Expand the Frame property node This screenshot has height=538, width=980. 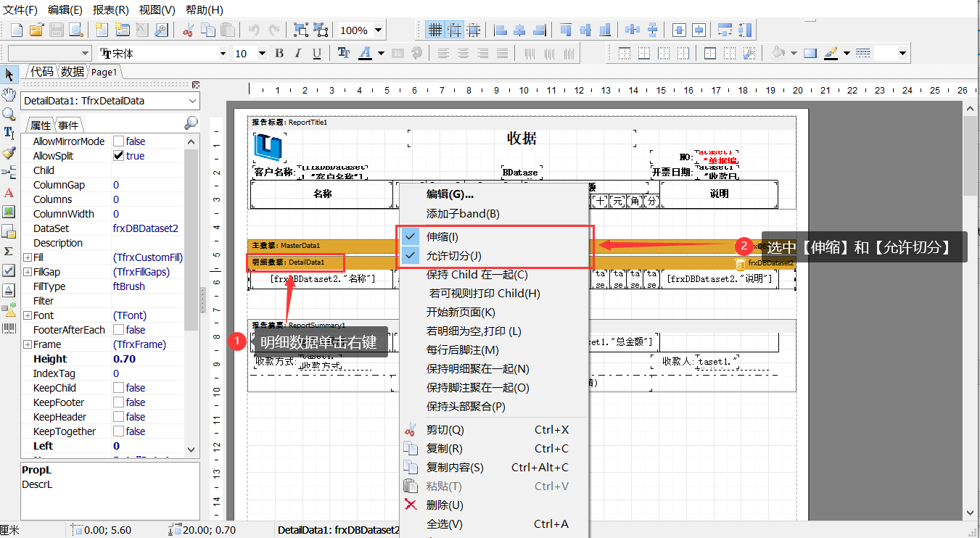(28, 344)
